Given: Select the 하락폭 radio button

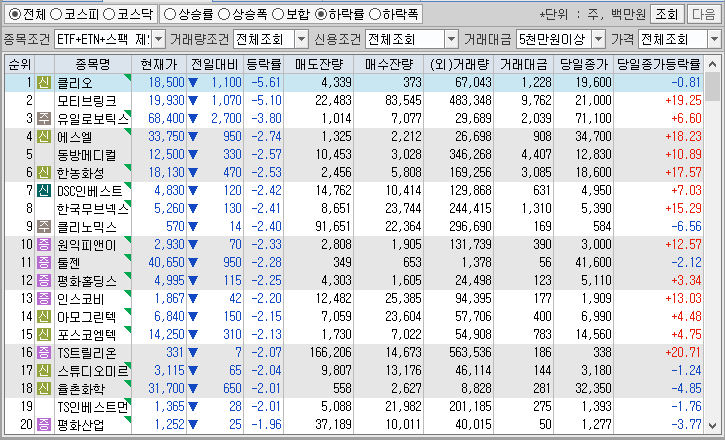Looking at the screenshot, I should pyautogui.click(x=375, y=14).
